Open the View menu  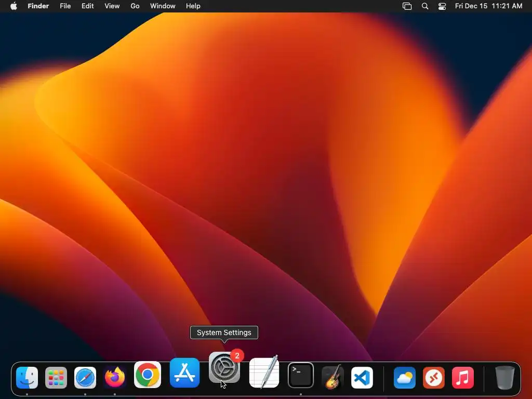[112, 6]
